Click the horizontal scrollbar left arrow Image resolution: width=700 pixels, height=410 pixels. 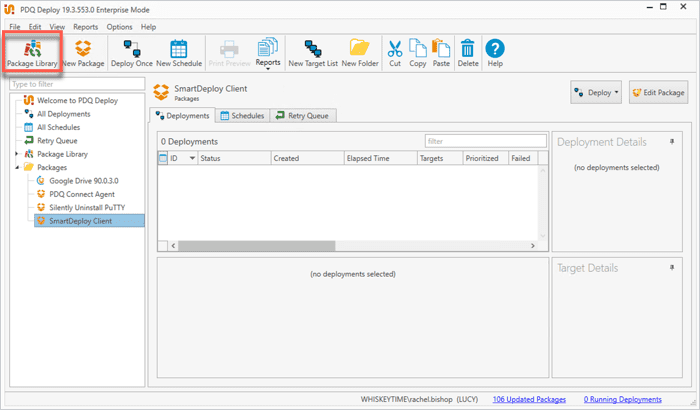coord(173,246)
